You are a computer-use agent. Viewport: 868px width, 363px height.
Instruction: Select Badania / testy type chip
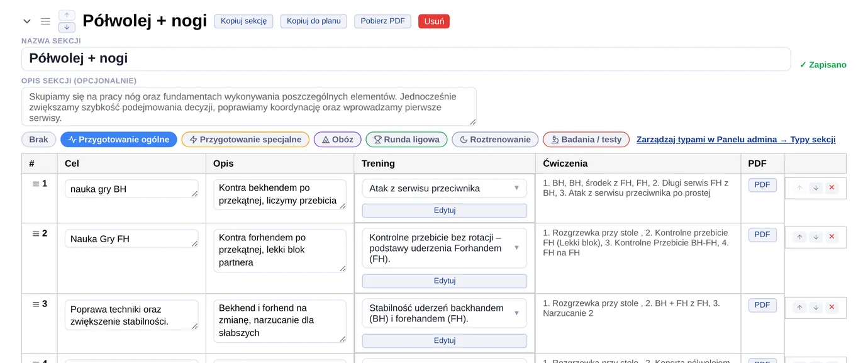pyautogui.click(x=586, y=140)
